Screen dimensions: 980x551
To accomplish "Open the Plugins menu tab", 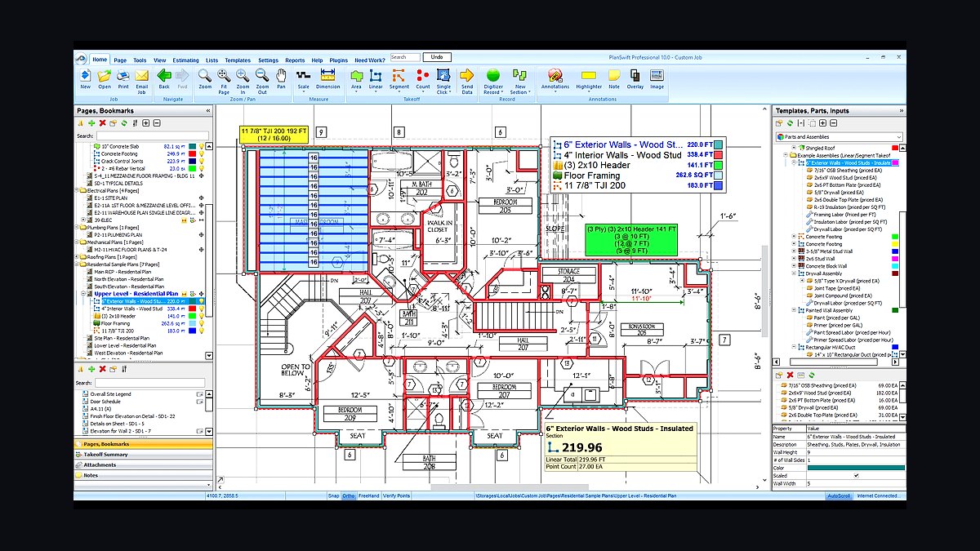I will tap(338, 60).
